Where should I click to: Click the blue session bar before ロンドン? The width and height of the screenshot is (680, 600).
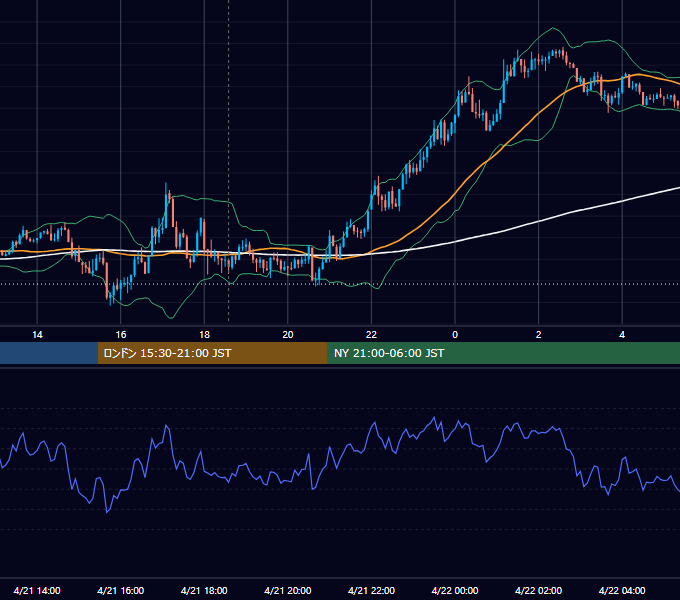(x=49, y=353)
